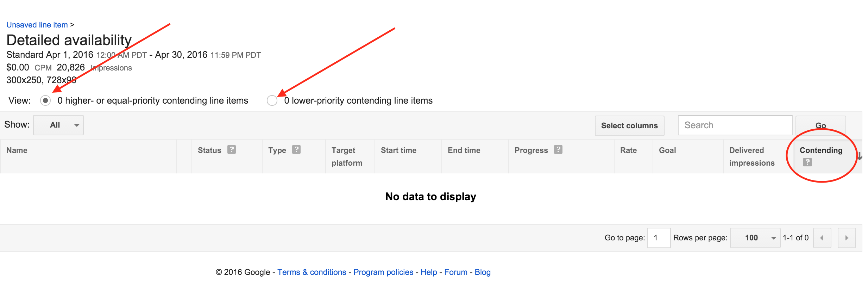868x301 pixels.
Task: Open the Rows per page dropdown
Action: 755,238
